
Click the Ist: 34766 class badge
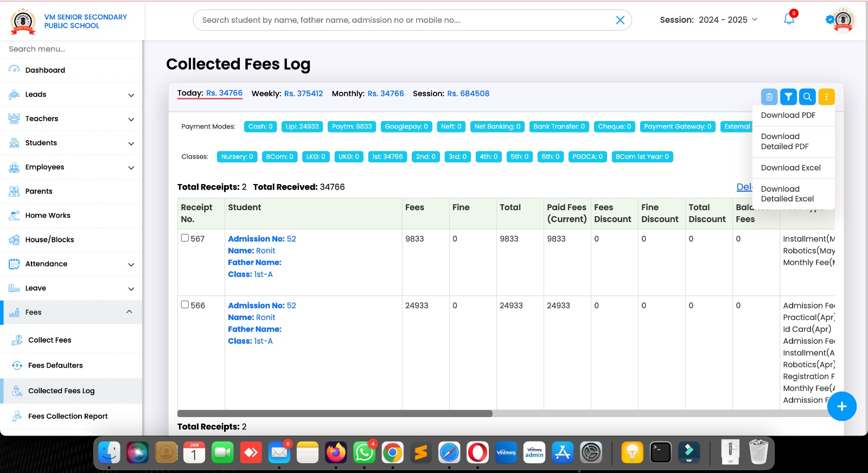point(387,156)
